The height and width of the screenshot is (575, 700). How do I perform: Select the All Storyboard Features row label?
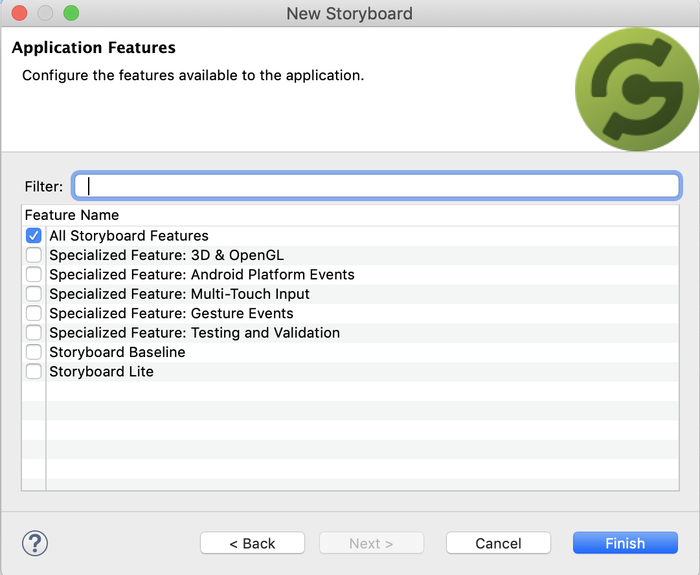129,235
